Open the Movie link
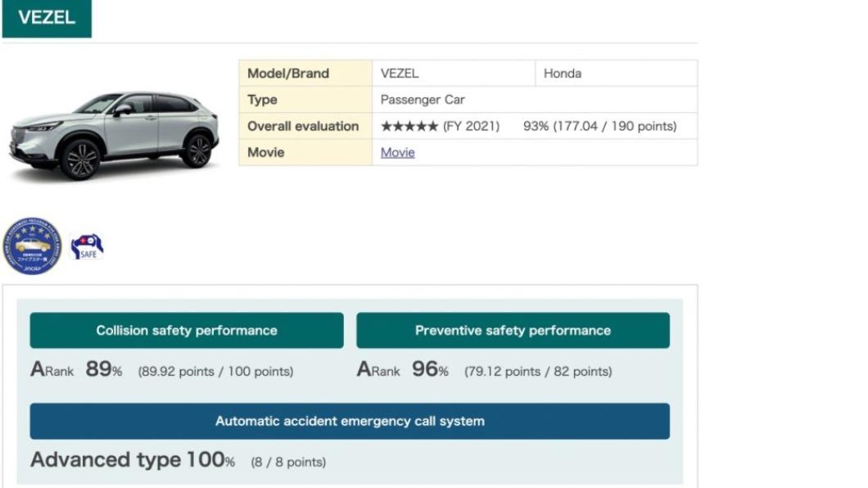868x488 pixels. (397, 152)
